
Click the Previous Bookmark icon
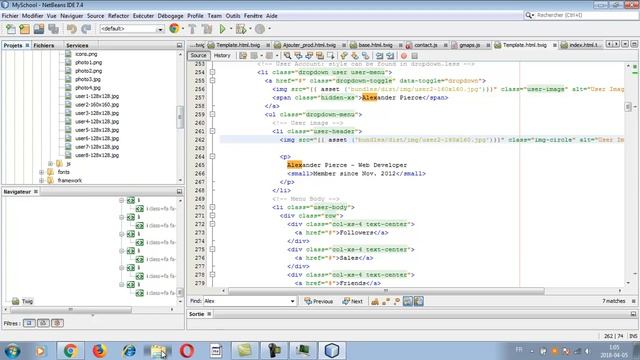coord(344,56)
